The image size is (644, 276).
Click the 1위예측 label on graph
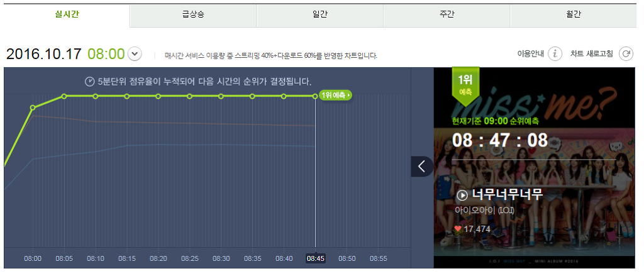(x=335, y=96)
